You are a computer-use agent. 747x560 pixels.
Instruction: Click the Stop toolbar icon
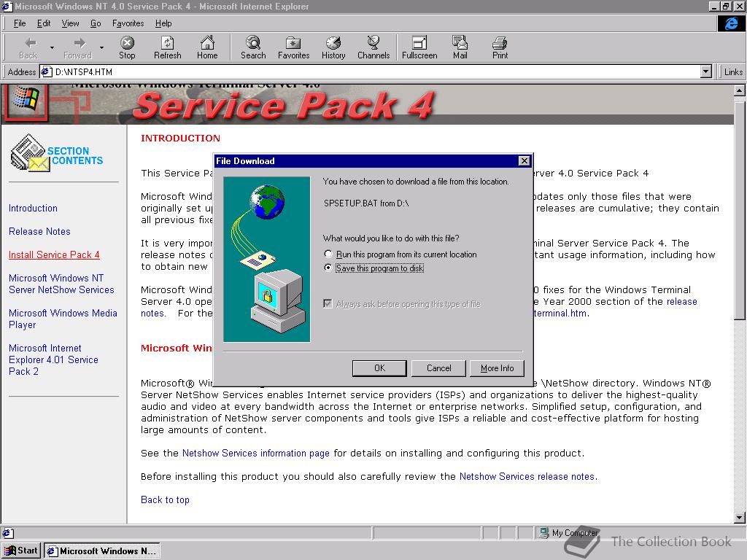click(x=127, y=47)
